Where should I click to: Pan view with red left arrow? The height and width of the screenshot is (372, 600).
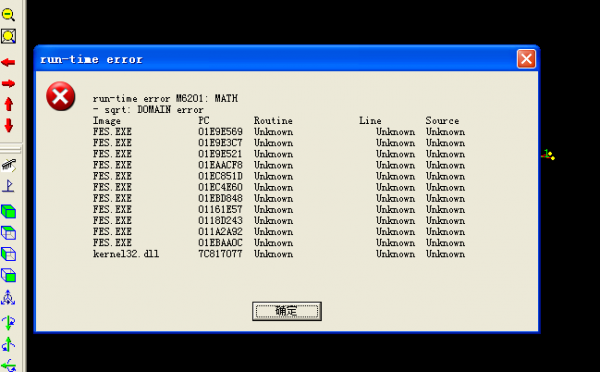coord(8,62)
